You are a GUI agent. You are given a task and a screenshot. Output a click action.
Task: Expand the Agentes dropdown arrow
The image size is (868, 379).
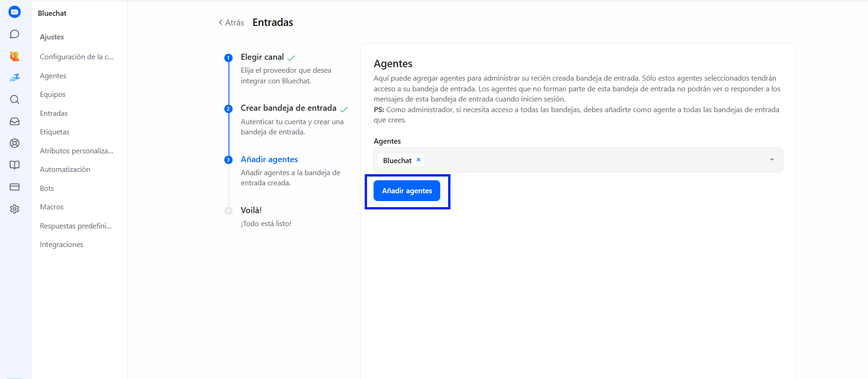coord(772,160)
